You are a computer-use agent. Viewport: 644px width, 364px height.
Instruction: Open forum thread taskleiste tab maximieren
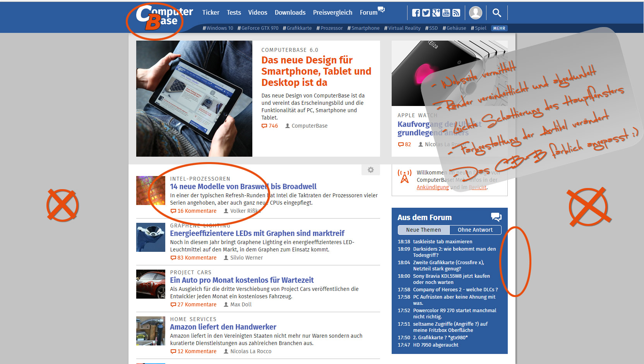click(x=443, y=241)
